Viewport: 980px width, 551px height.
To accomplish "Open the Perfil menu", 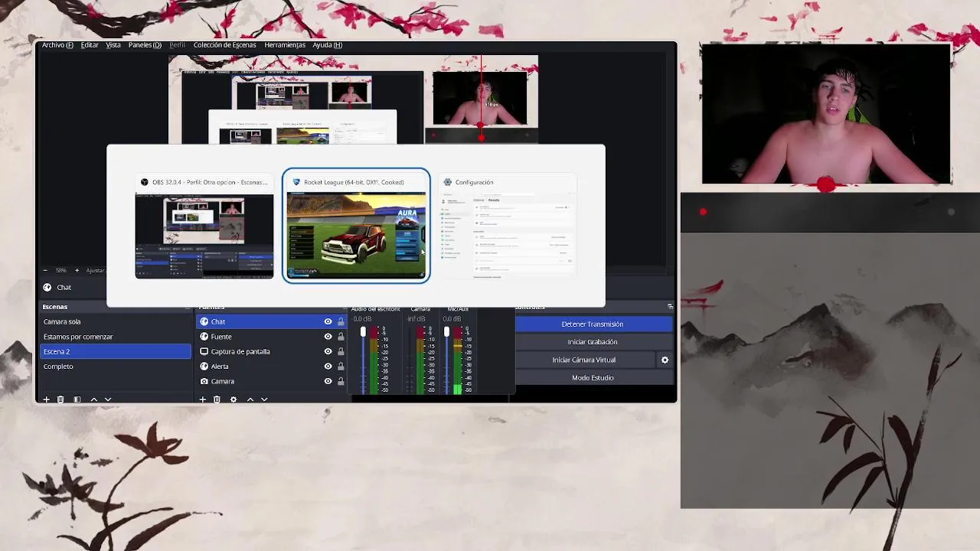I will pos(177,45).
